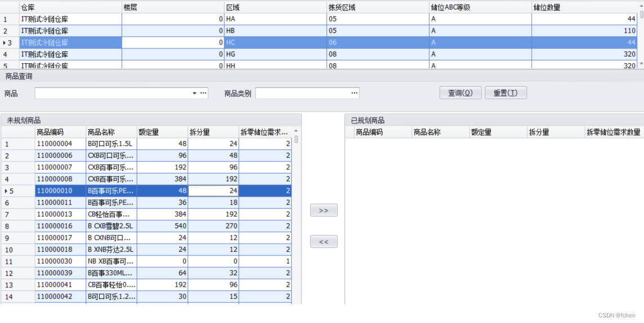Sort 未规划商品 by 商品编码 header

pyautogui.click(x=60, y=132)
